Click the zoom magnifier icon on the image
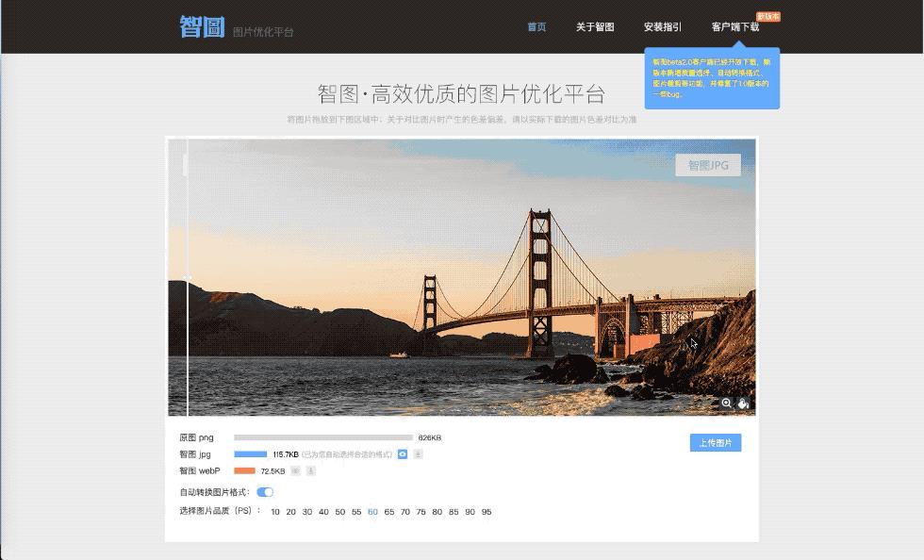This screenshot has height=560, width=924. (x=726, y=404)
